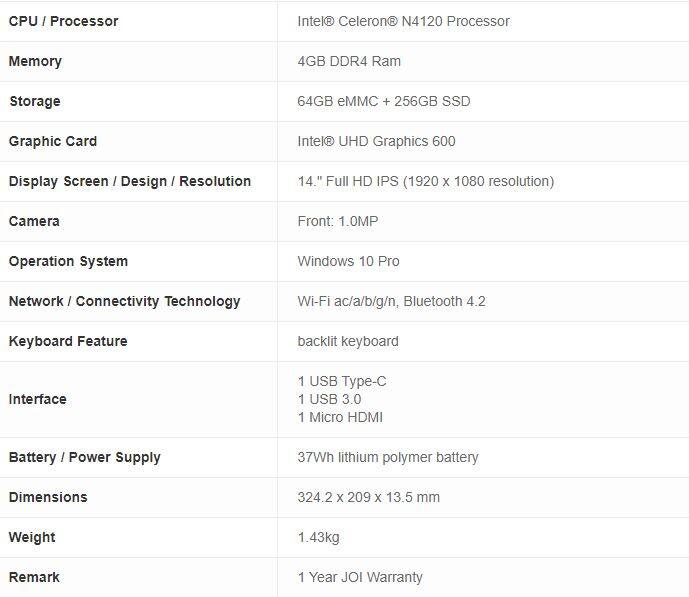Click the 324.2 x 209 x 13.5 mm dimensions
This screenshot has height=597, width=689.
(x=368, y=497)
